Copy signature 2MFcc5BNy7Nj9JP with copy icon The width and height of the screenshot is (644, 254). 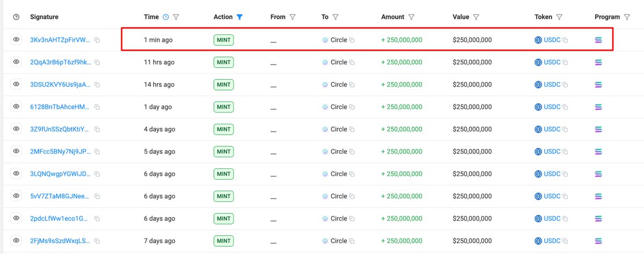pos(97,152)
